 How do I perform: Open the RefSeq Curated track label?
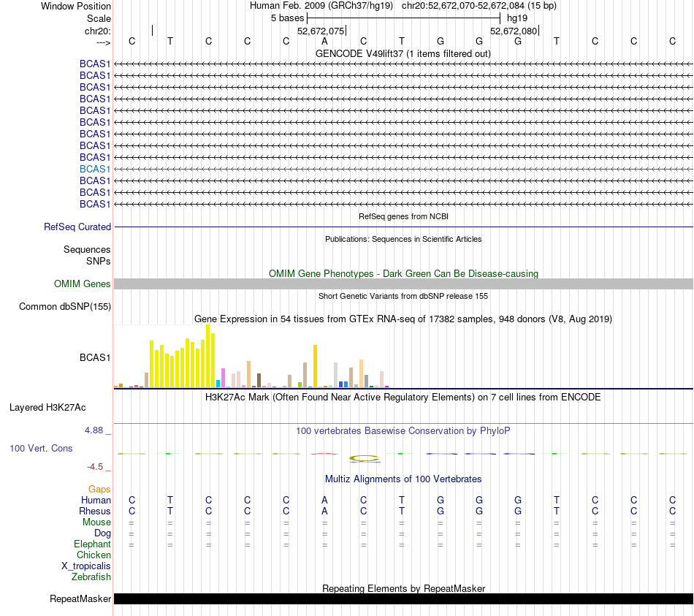coord(77,227)
